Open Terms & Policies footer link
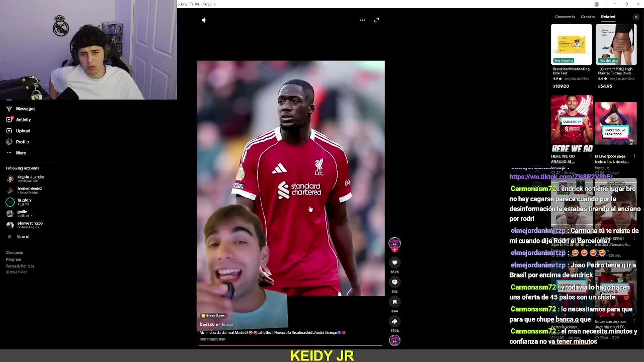 point(20,266)
